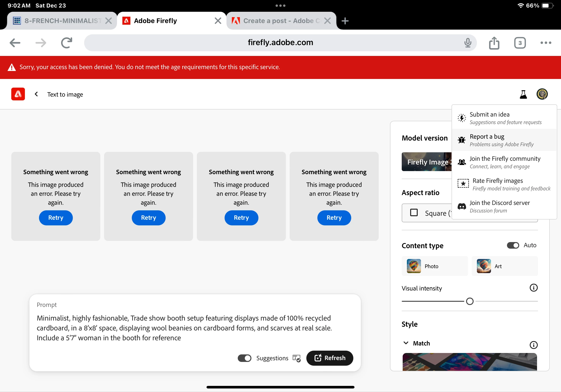The height and width of the screenshot is (392, 561).
Task: Click the prompt suggestions language icon
Action: 296,358
